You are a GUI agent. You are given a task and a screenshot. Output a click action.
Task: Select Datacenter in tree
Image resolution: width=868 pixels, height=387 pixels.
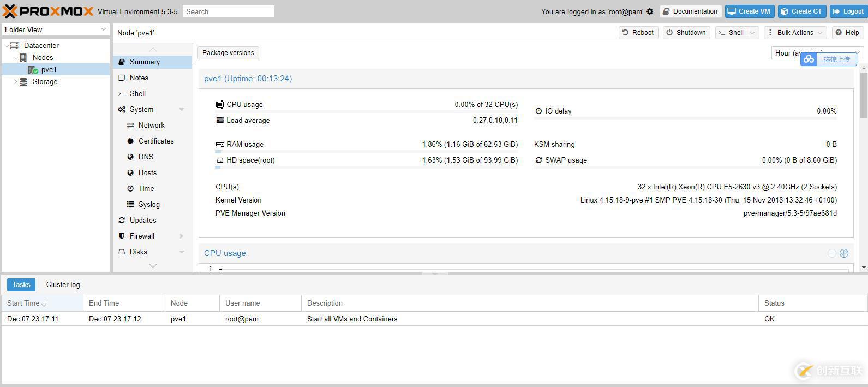coord(41,45)
